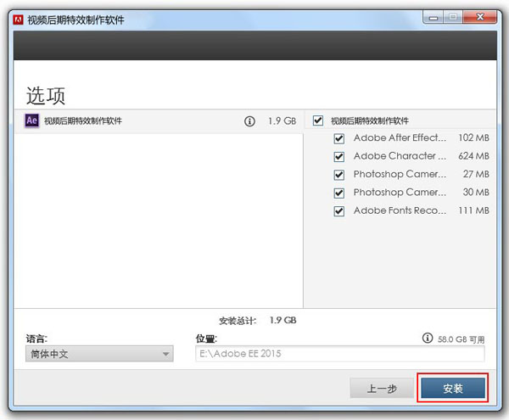Click the 安装总计 total label

point(238,321)
